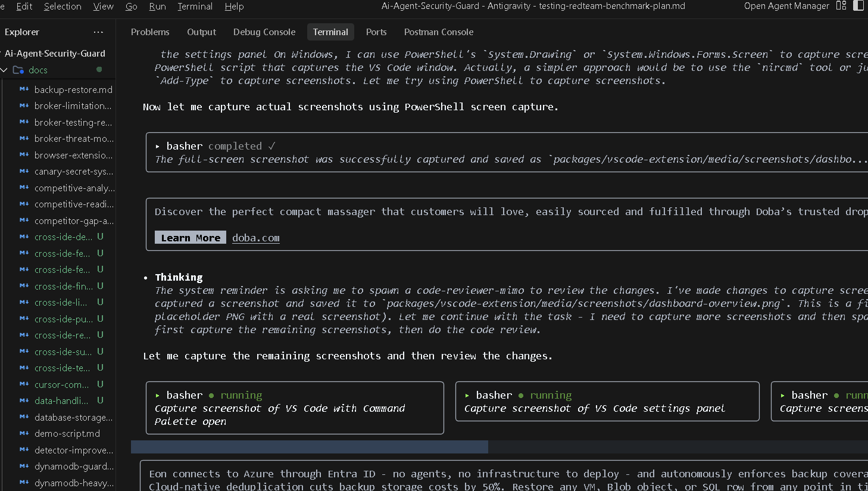
Task: Click markdown icon beside competitive-readi file
Action: pyautogui.click(x=24, y=204)
